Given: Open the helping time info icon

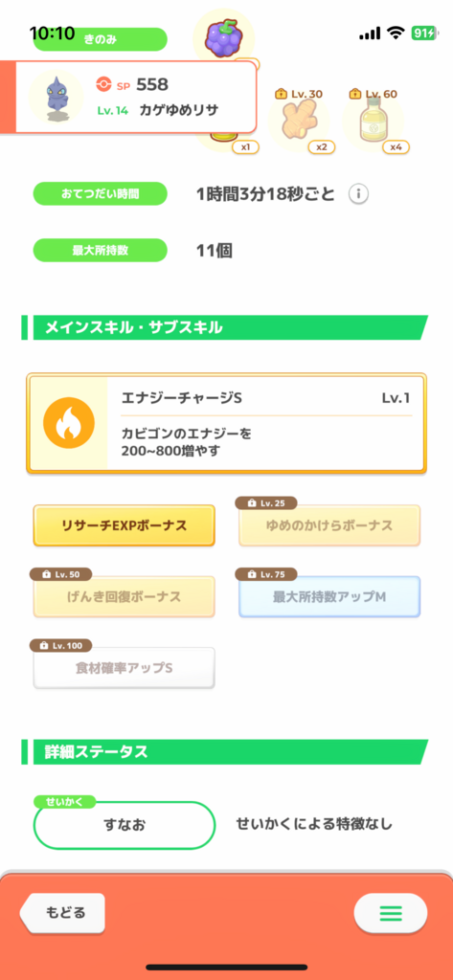Looking at the screenshot, I should [358, 194].
